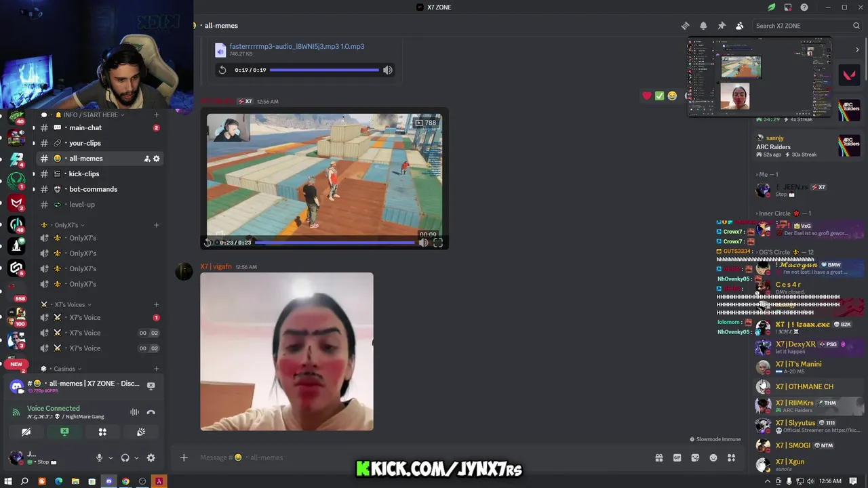Add laughing emoji reaction

click(672, 96)
